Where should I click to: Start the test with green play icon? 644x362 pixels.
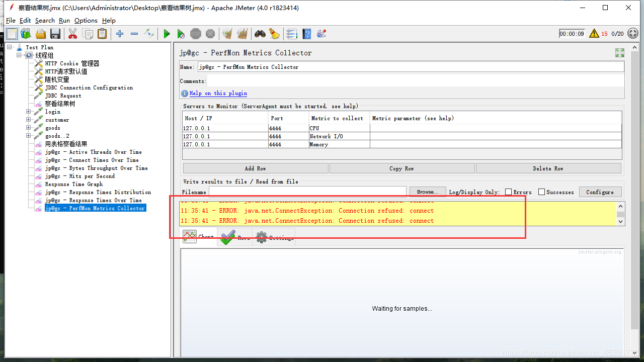[x=167, y=34]
